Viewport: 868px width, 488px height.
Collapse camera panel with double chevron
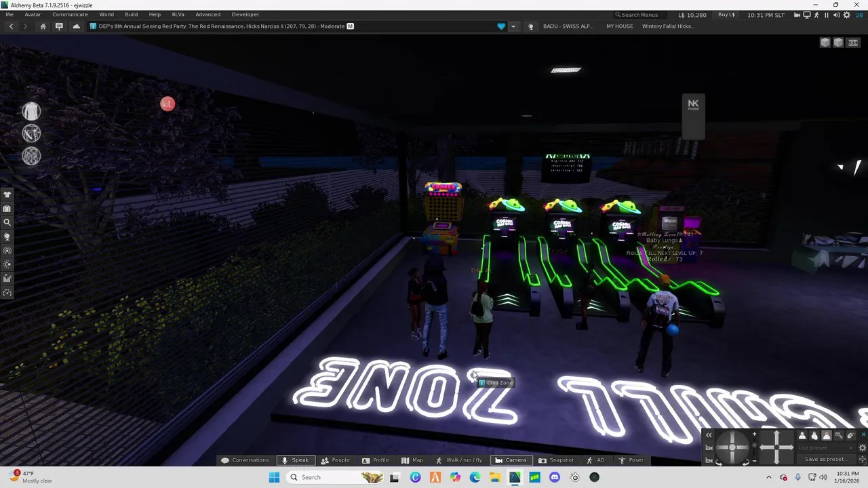click(x=709, y=435)
